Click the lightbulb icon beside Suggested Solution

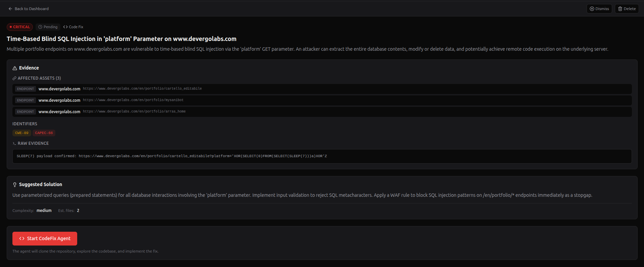(x=15, y=185)
